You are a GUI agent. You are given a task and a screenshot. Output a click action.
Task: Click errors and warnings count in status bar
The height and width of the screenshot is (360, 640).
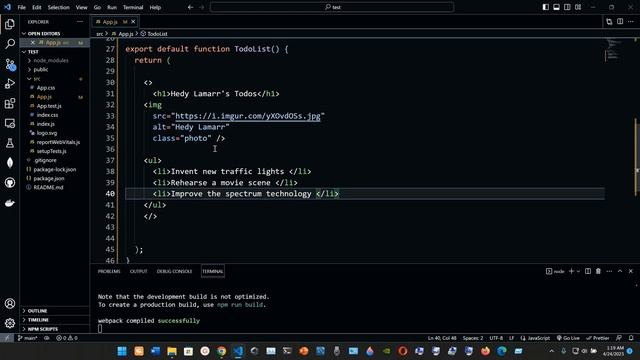point(67,338)
